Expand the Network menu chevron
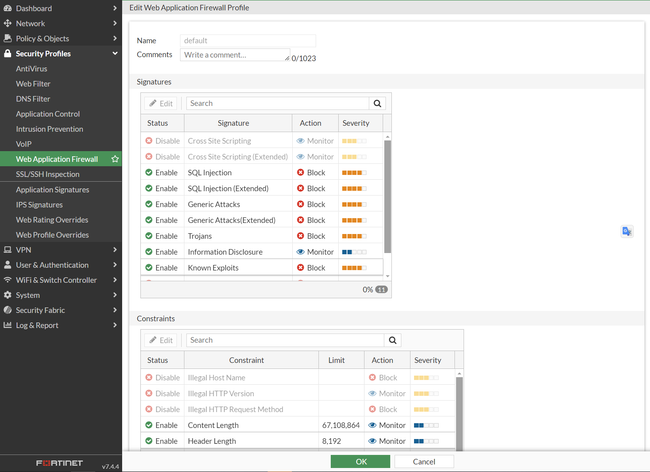650x472 pixels. [x=115, y=23]
